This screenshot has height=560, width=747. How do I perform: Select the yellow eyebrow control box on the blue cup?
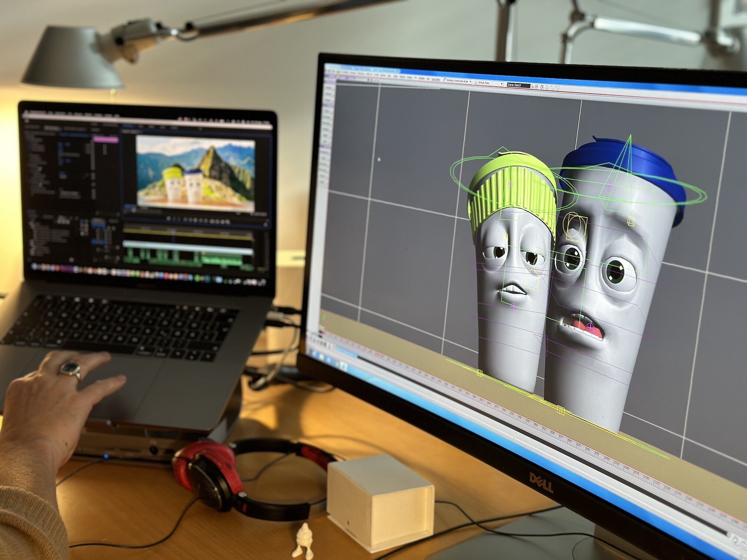631,221
